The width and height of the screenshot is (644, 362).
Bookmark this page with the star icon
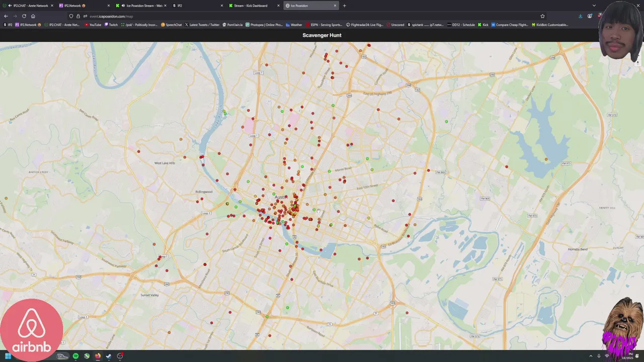pos(542,16)
